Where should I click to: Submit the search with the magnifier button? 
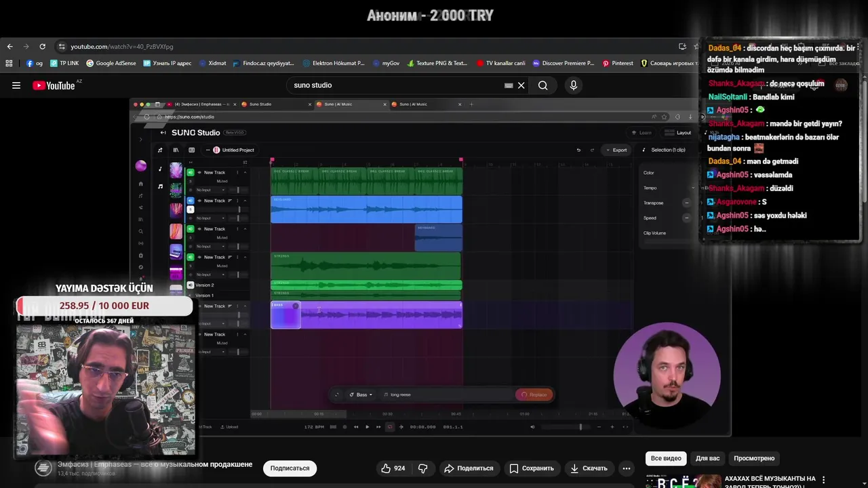[542, 85]
